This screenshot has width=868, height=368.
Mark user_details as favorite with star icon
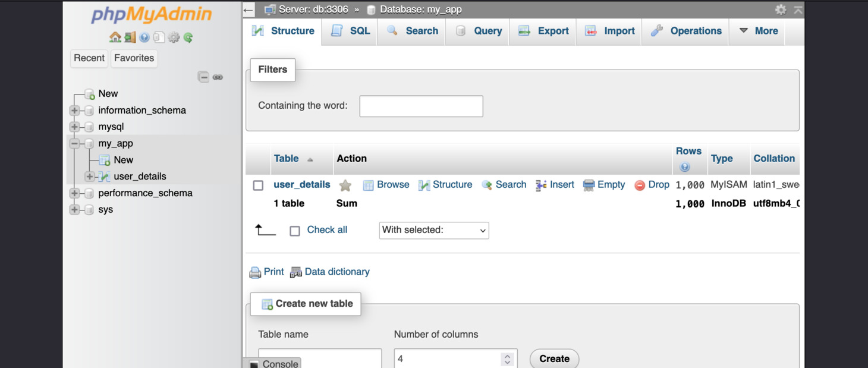(x=345, y=185)
